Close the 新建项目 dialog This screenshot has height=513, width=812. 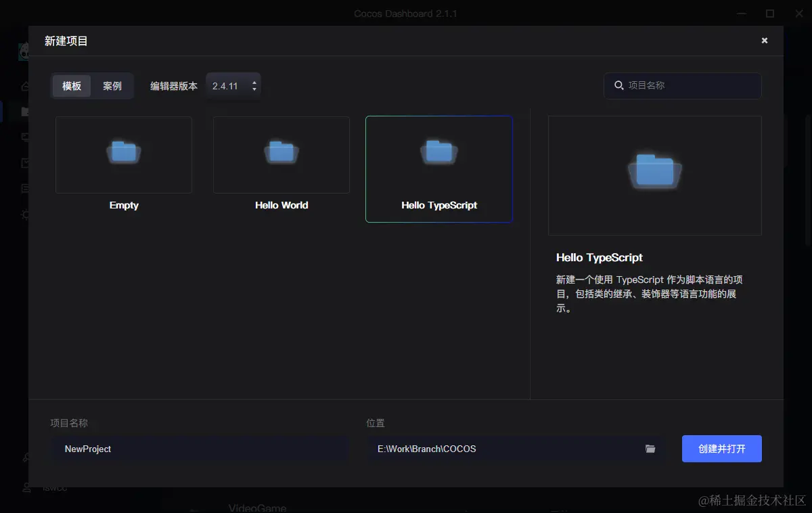tap(765, 41)
